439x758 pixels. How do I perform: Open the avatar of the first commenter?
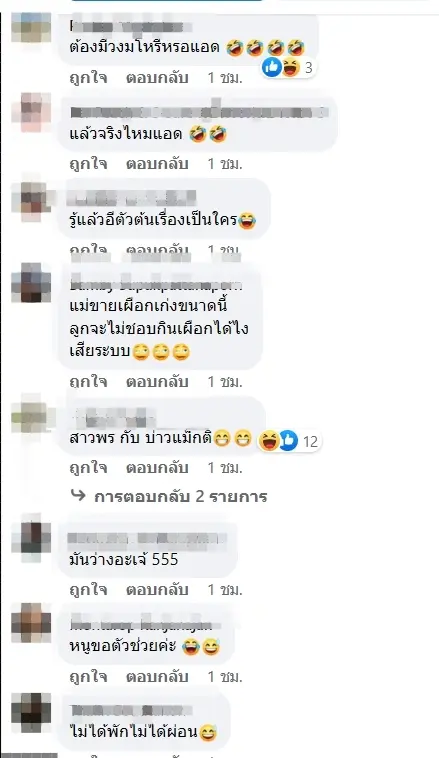(31, 28)
